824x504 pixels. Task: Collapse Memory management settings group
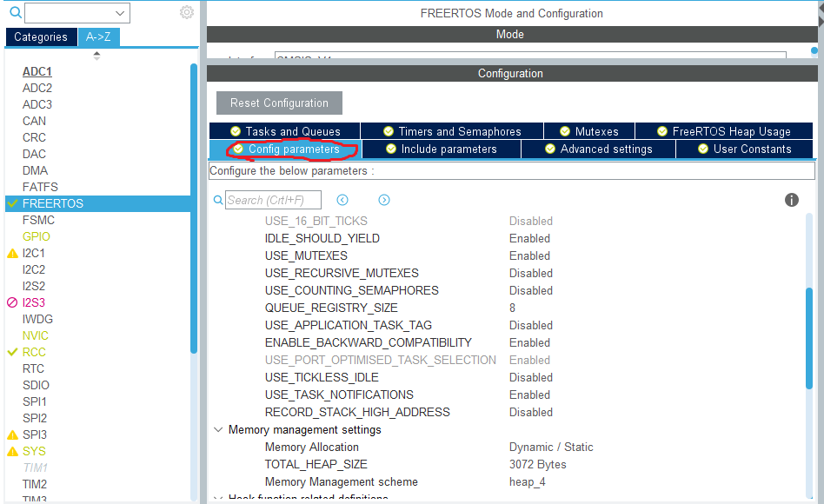218,429
